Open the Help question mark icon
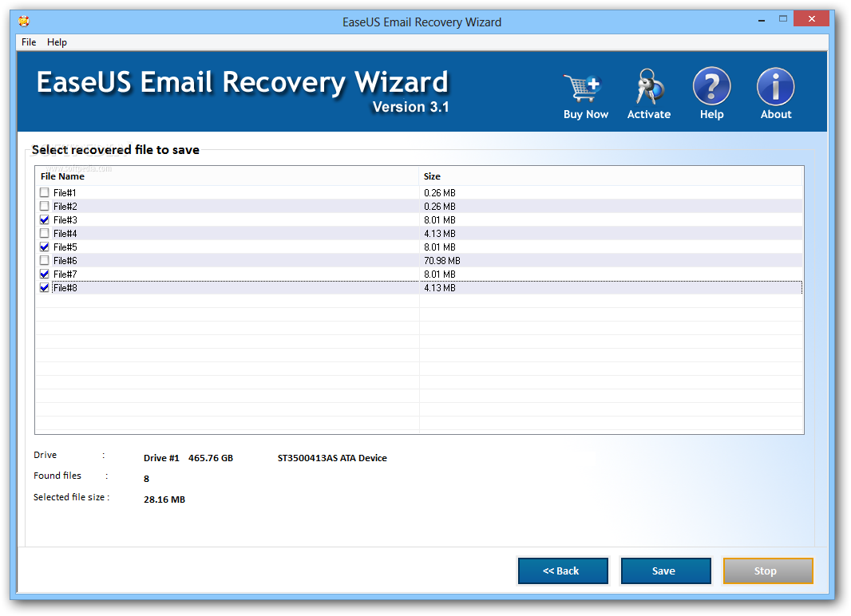This screenshot has width=851, height=616. coord(711,85)
